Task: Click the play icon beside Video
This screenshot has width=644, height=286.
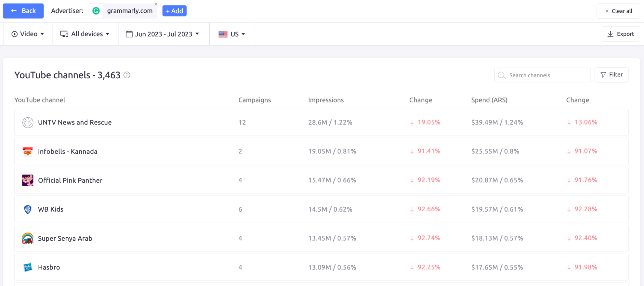Action: pos(14,34)
